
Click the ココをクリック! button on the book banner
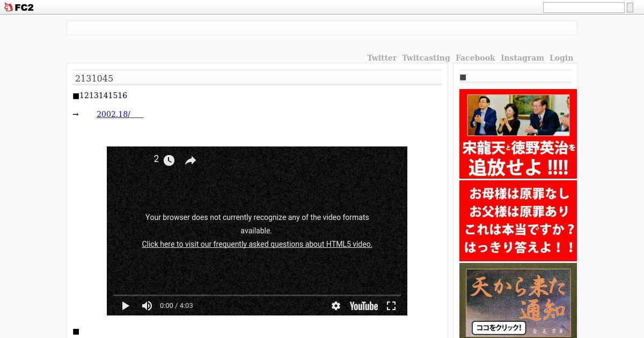[x=498, y=327]
